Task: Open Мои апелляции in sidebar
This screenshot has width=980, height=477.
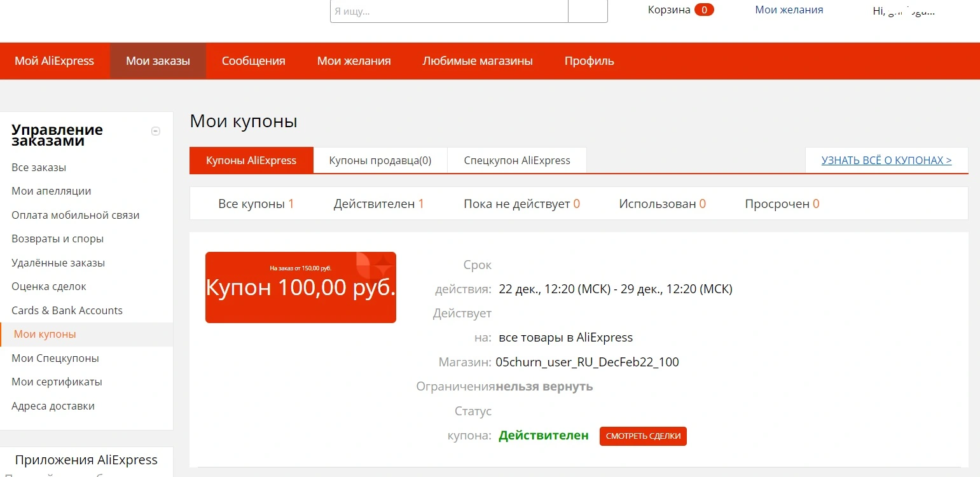Action: pyautogui.click(x=52, y=191)
